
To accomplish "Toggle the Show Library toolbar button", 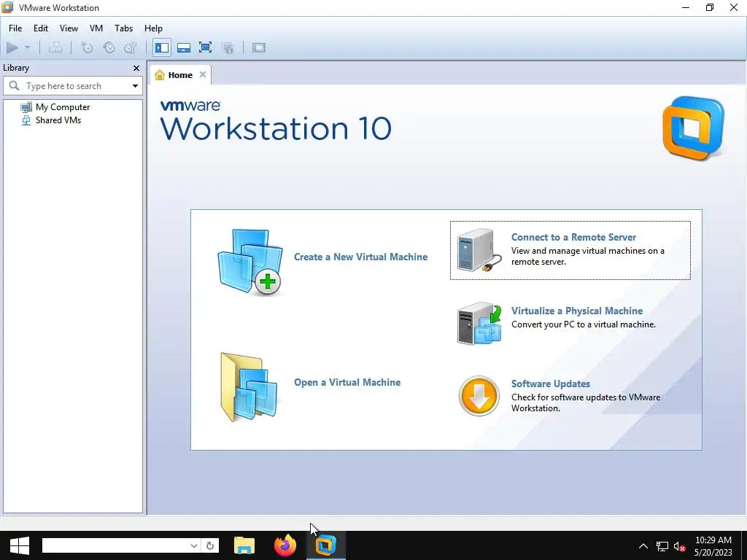I will point(162,47).
